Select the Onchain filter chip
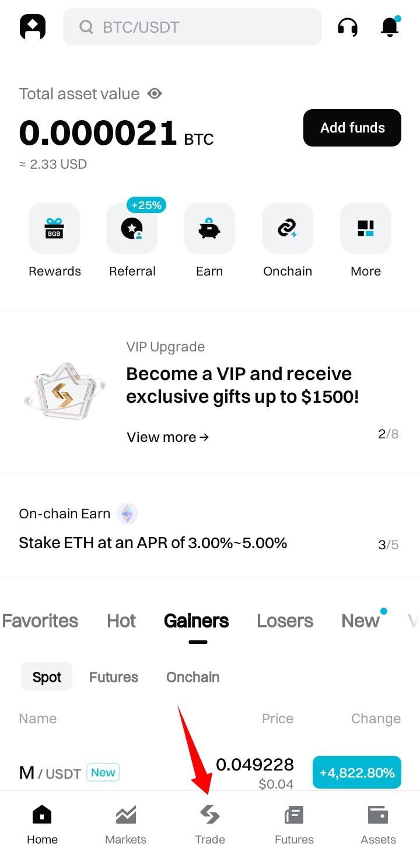This screenshot has height=868, width=420. coord(193,677)
